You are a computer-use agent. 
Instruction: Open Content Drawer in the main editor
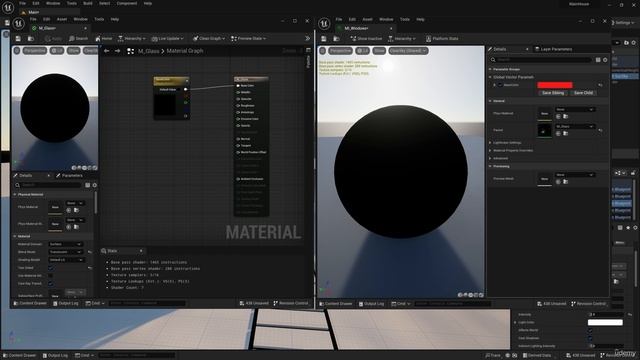click(20, 356)
